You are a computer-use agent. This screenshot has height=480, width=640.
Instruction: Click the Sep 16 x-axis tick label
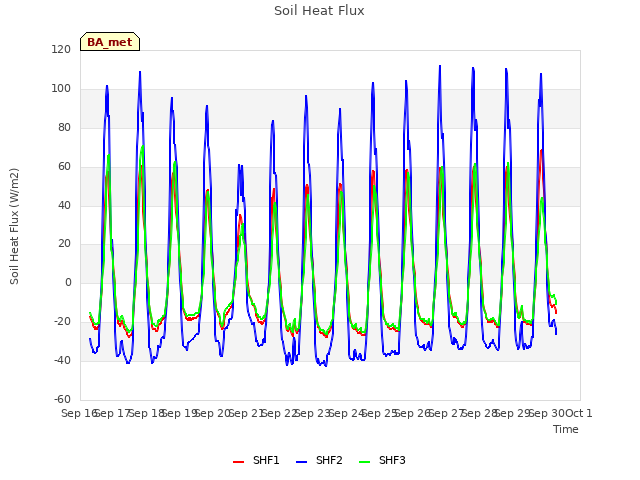[x=79, y=413]
